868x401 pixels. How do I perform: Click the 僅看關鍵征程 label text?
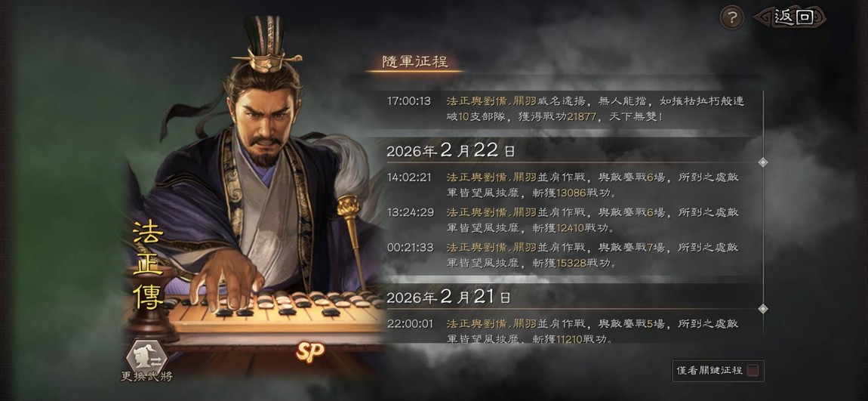click(709, 371)
